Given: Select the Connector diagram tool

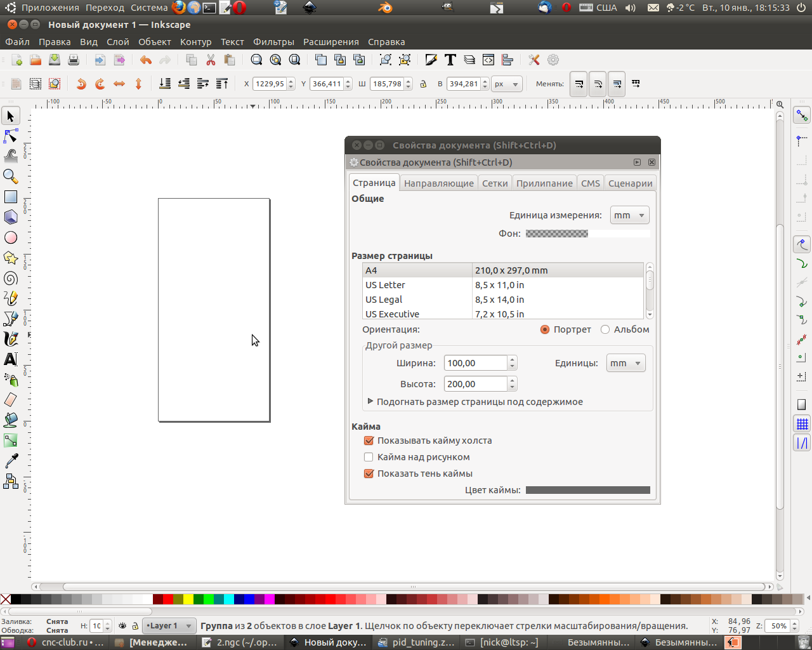Looking at the screenshot, I should tap(11, 481).
